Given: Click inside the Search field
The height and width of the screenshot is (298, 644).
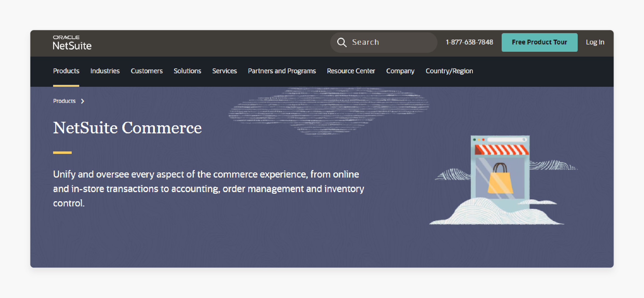Looking at the screenshot, I should (x=384, y=42).
